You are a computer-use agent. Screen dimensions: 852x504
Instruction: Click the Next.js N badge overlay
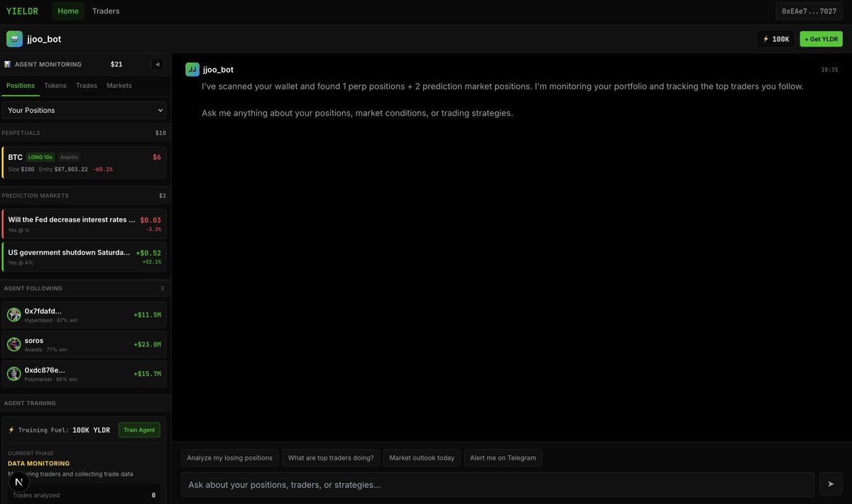(17, 481)
